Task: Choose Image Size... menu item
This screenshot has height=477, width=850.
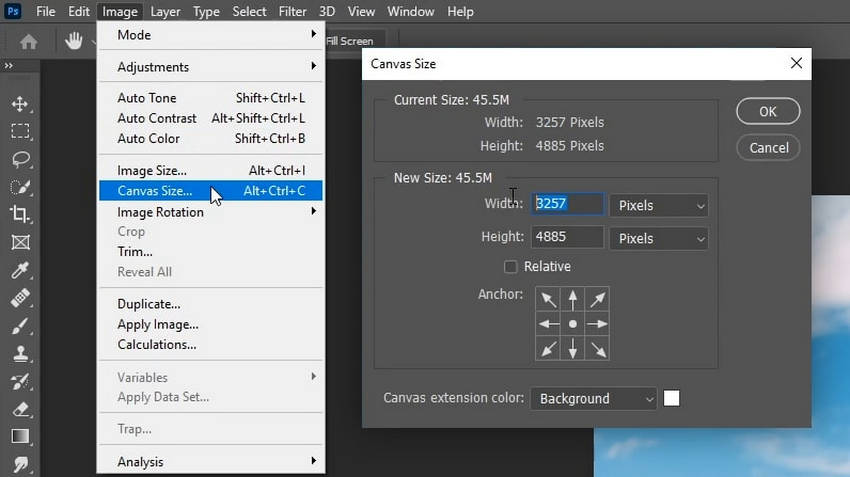Action: [211, 170]
